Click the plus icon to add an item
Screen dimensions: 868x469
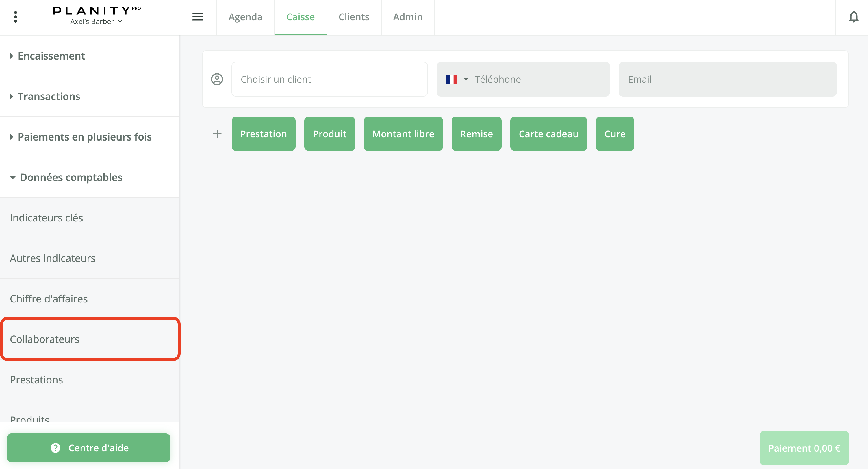217,134
